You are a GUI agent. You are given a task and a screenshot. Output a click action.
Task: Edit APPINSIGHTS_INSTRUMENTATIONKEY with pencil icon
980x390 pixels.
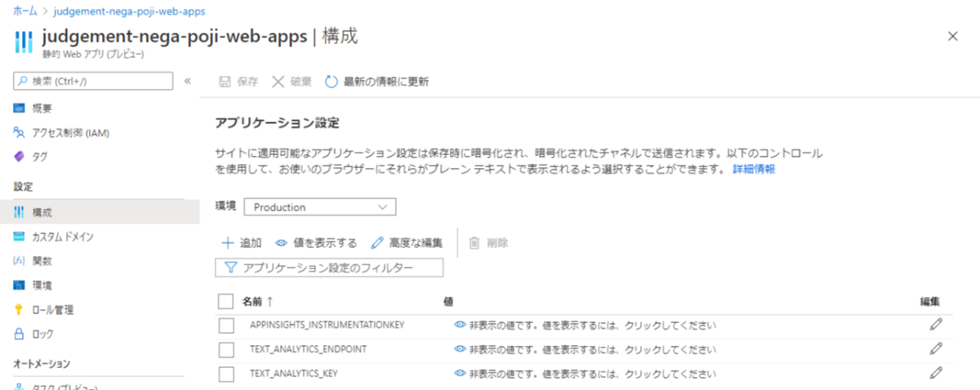click(x=936, y=325)
